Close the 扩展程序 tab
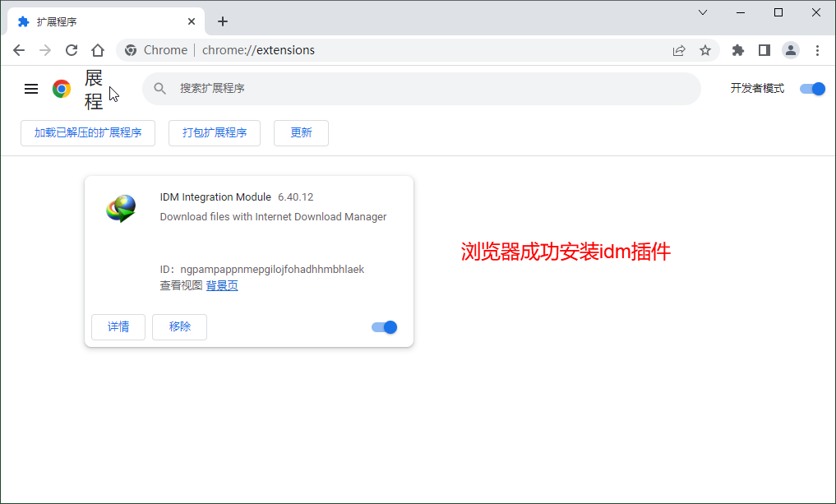 [192, 21]
